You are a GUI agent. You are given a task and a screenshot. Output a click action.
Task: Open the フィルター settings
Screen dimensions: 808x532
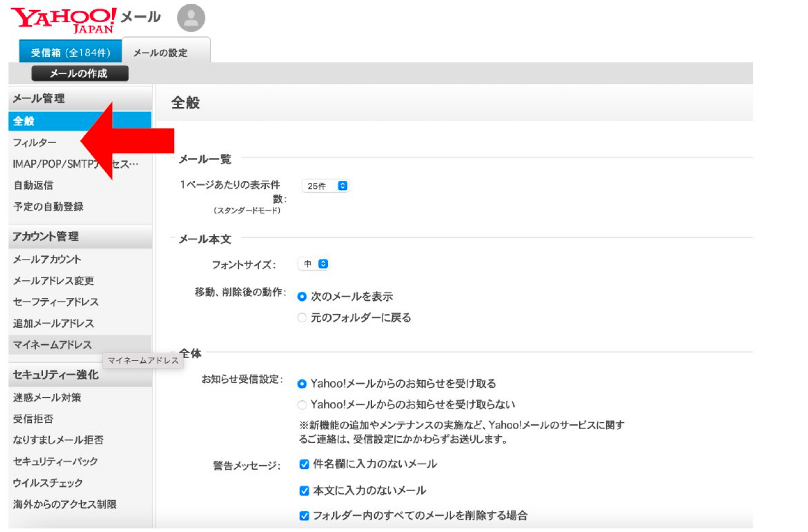(x=35, y=143)
